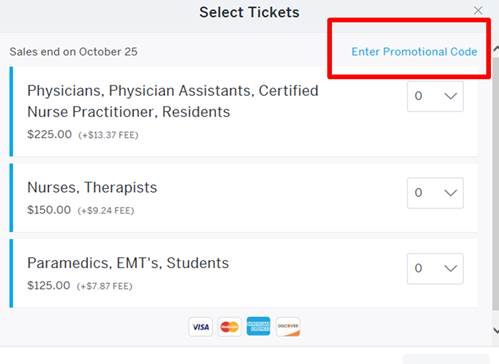Click scrollbar down arrow at bottom right

pyautogui.click(x=496, y=331)
